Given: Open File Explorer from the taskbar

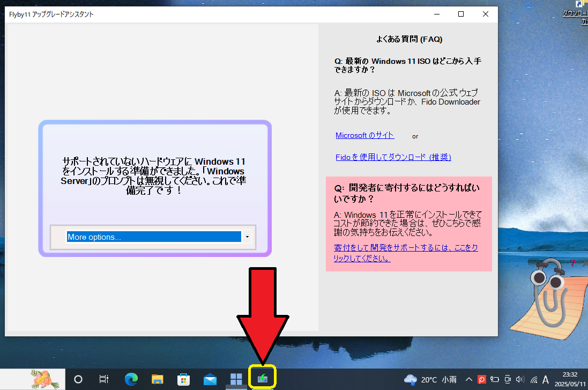Looking at the screenshot, I should (x=158, y=379).
